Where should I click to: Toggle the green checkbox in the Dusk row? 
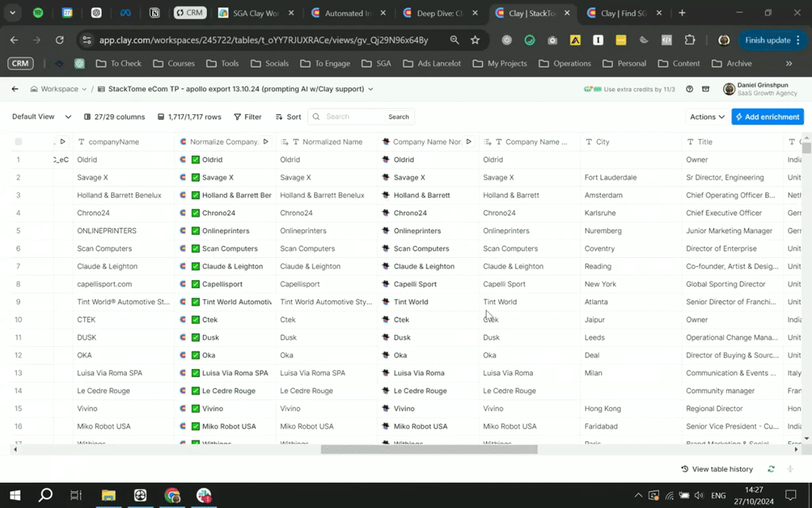coord(195,337)
